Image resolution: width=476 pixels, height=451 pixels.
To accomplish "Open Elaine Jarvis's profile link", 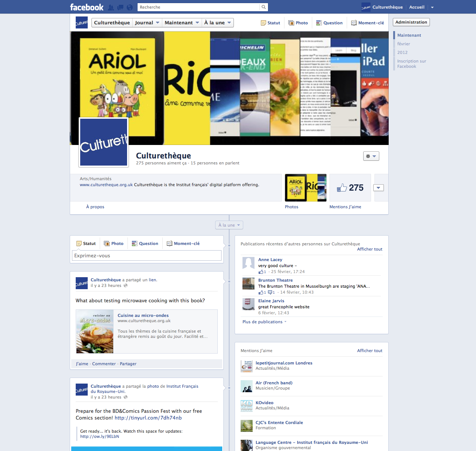I will point(271,301).
